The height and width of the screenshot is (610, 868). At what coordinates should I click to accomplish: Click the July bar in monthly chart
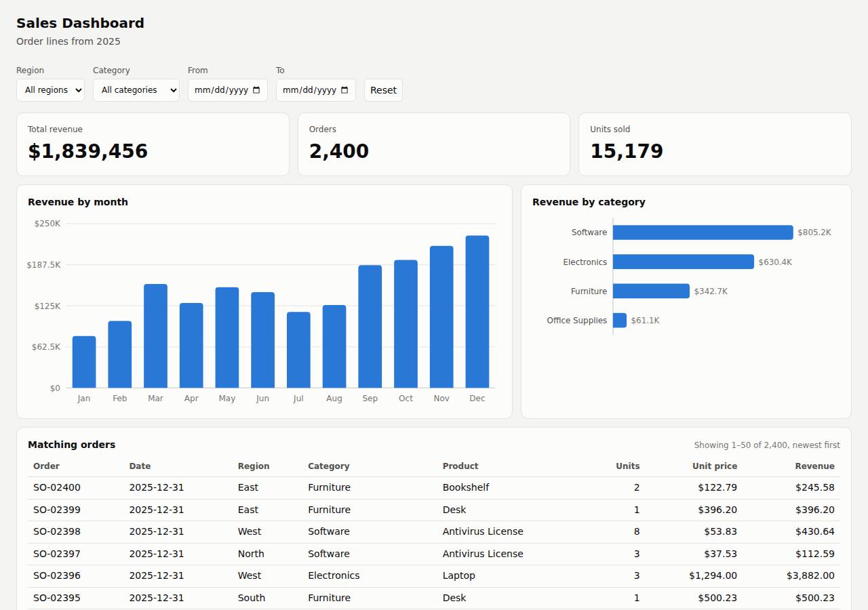(x=298, y=350)
